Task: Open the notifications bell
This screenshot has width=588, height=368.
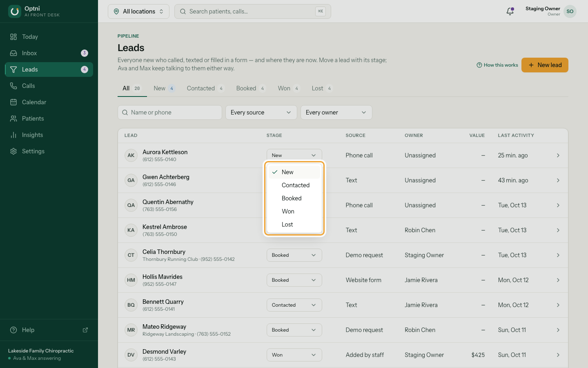Action: tap(510, 11)
